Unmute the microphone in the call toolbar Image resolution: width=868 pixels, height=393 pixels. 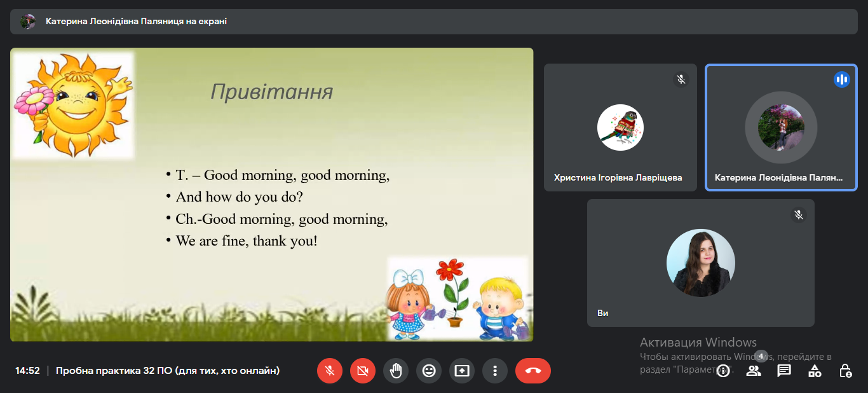point(330,371)
